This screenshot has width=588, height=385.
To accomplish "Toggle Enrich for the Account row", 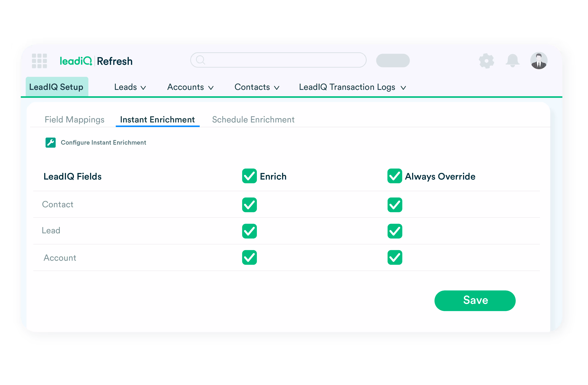I will pos(249,258).
